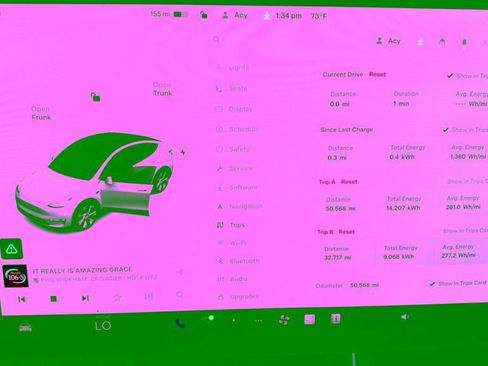
Task: Enable Show in Trips Card for Trip A
Action: coord(468,181)
